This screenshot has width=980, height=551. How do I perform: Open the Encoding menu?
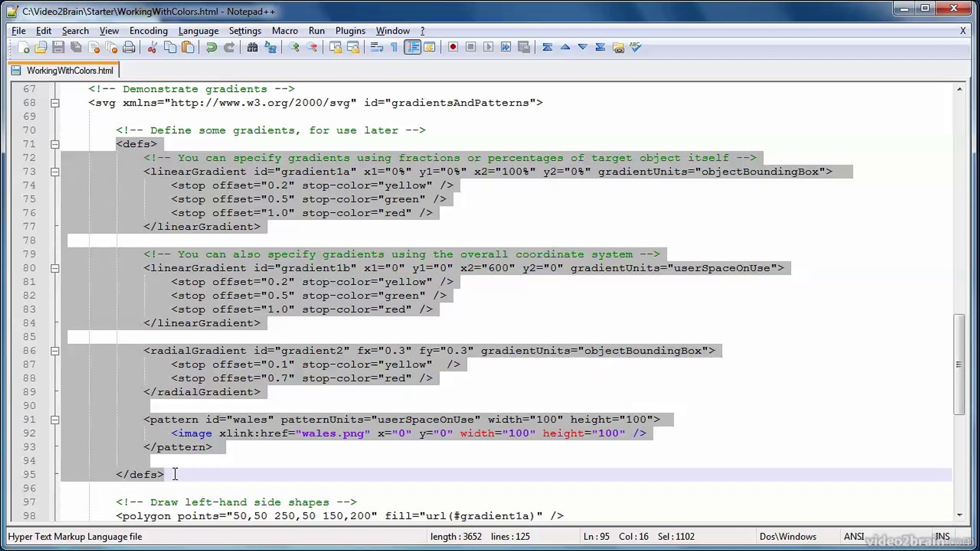tap(148, 31)
